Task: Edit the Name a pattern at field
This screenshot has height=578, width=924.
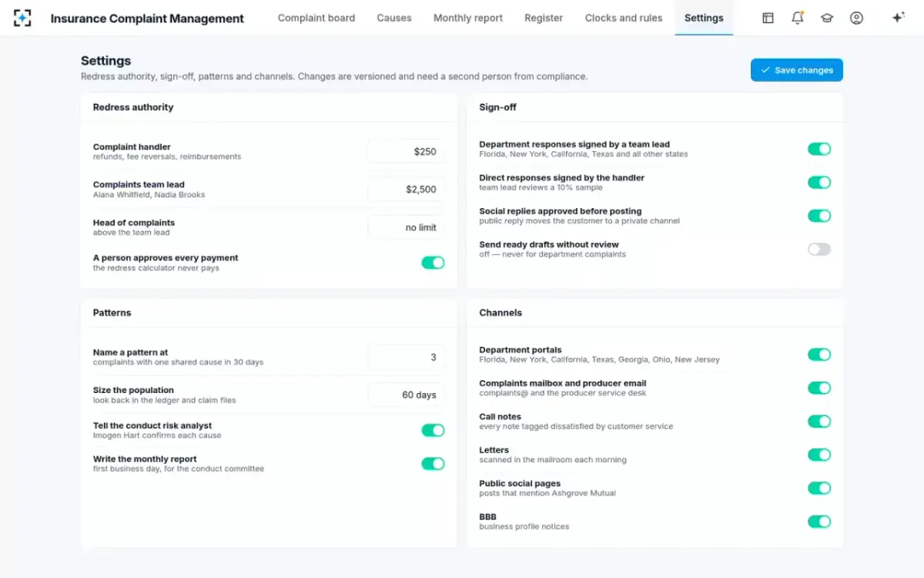Action: click(407, 357)
